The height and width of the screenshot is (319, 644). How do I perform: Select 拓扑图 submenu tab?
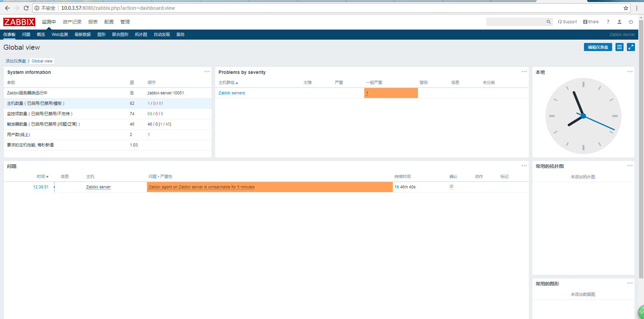[141, 35]
